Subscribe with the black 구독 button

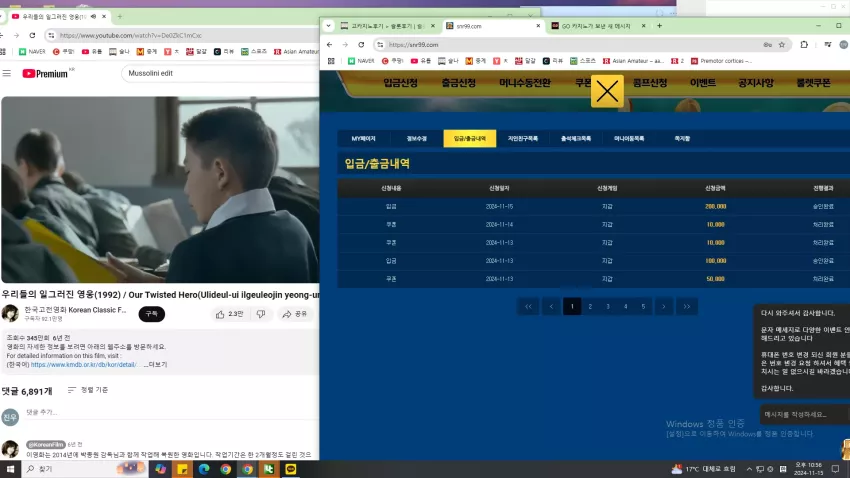click(x=151, y=314)
